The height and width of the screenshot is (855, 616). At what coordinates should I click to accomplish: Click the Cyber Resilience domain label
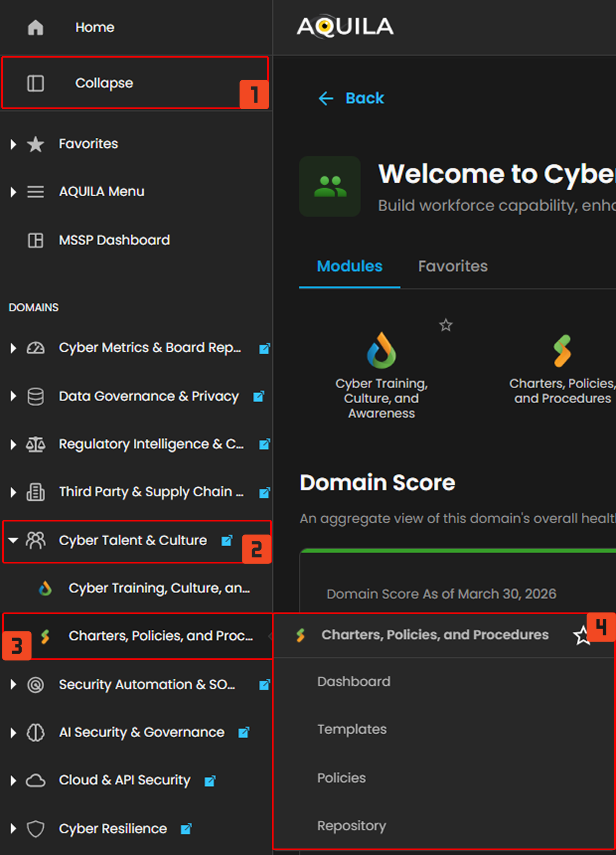(x=113, y=829)
